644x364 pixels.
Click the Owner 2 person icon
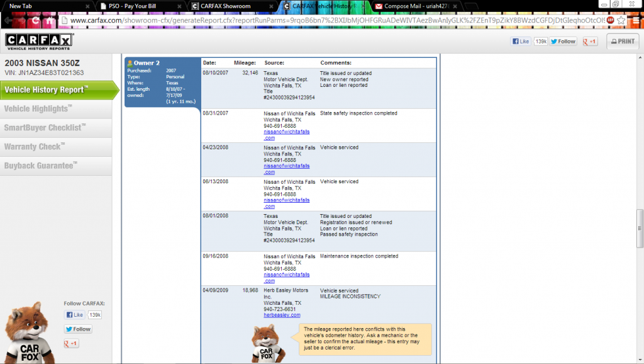click(x=130, y=63)
